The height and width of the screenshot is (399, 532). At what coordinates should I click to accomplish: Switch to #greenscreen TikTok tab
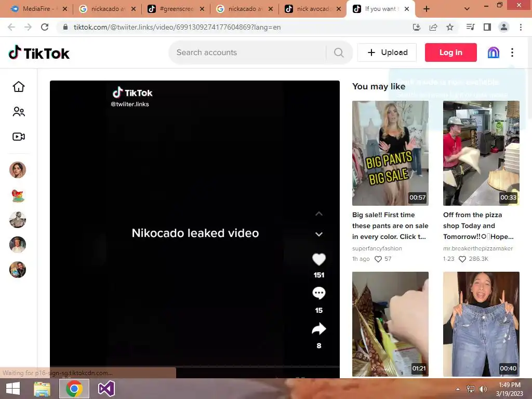click(175, 9)
